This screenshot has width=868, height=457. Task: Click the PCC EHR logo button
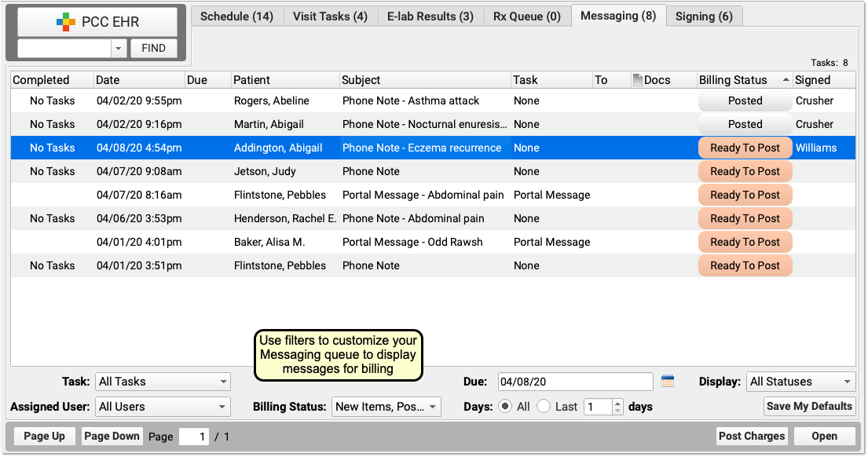(97, 22)
